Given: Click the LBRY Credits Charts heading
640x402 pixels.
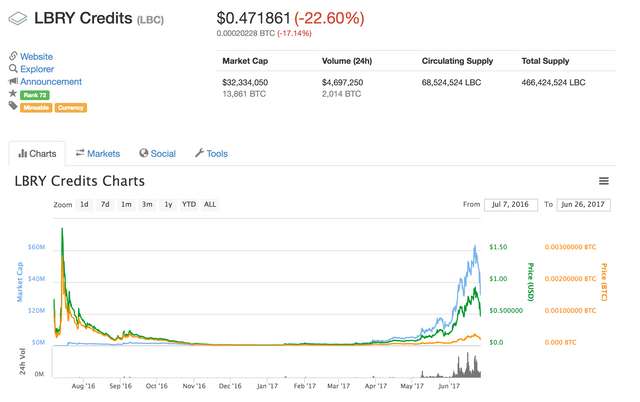Looking at the screenshot, I should (80, 181).
